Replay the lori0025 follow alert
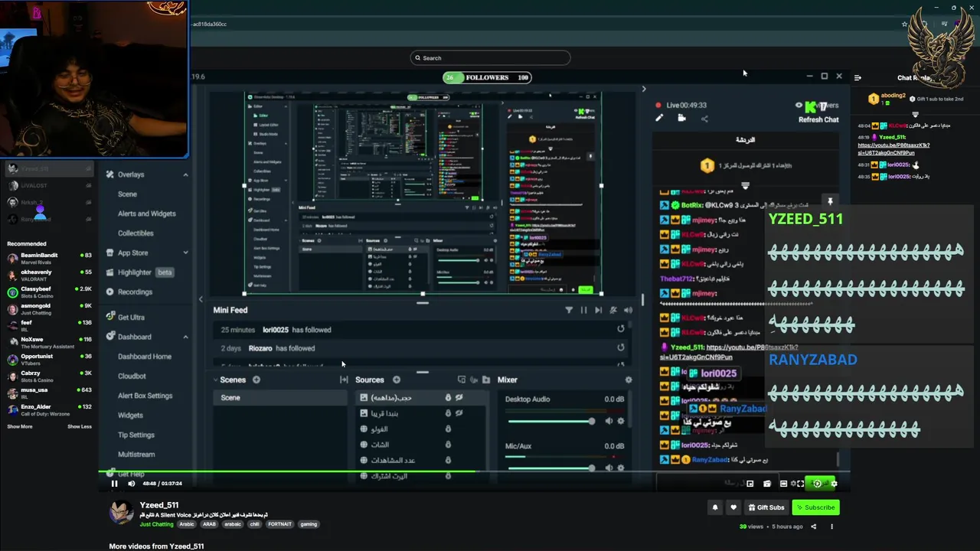 (x=621, y=329)
